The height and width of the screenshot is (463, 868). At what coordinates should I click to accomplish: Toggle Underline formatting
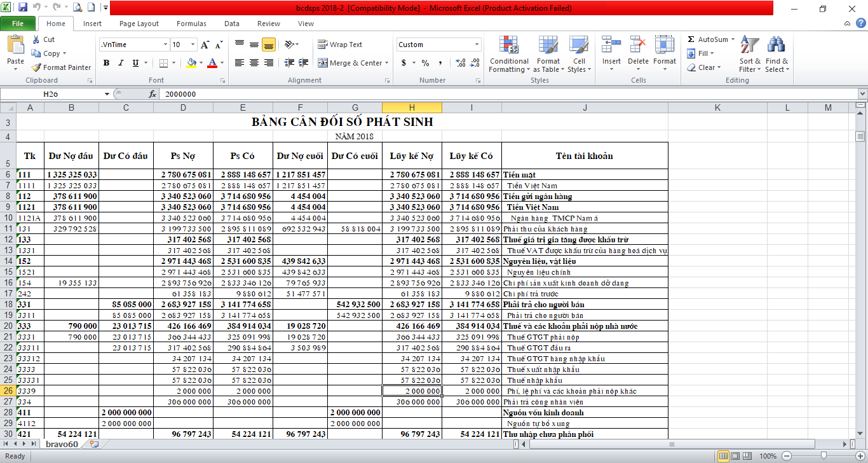pyautogui.click(x=135, y=63)
